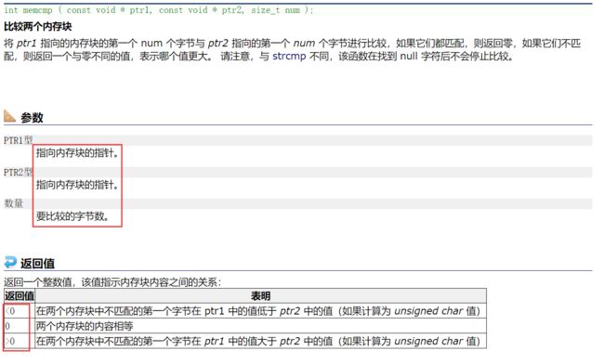Open the strcmp function link
This screenshot has height=364, width=604.
289,56
